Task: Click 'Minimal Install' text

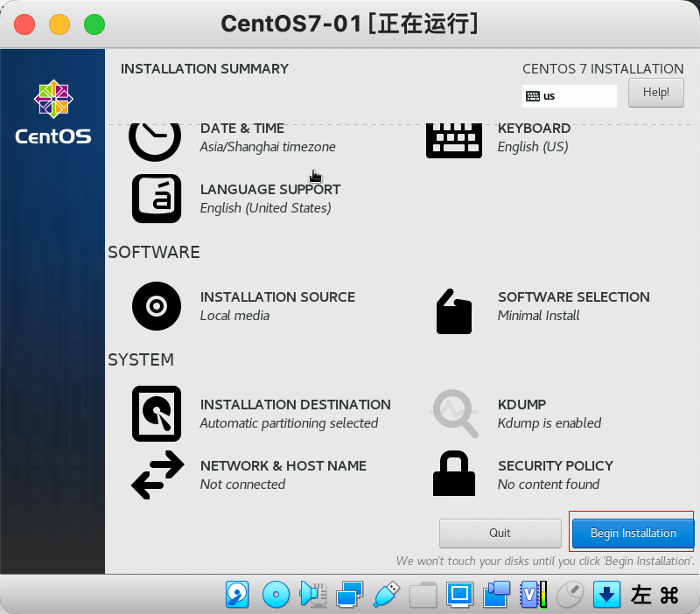Action: pos(538,316)
